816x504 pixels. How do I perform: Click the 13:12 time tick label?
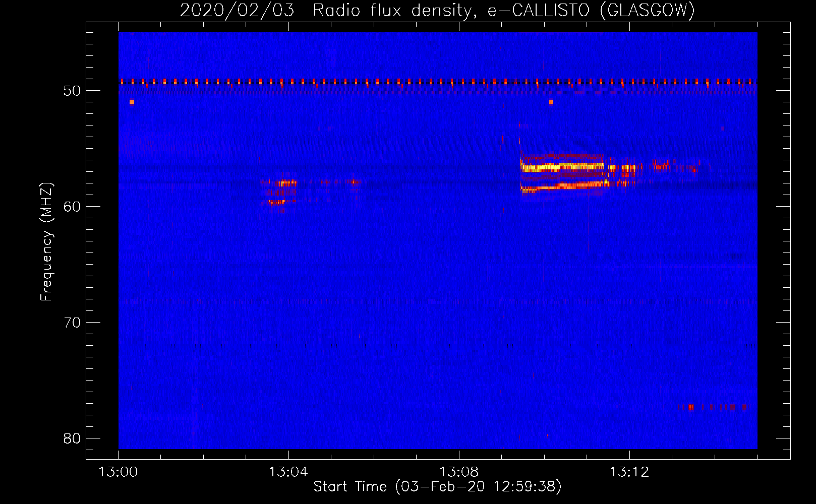pyautogui.click(x=629, y=472)
